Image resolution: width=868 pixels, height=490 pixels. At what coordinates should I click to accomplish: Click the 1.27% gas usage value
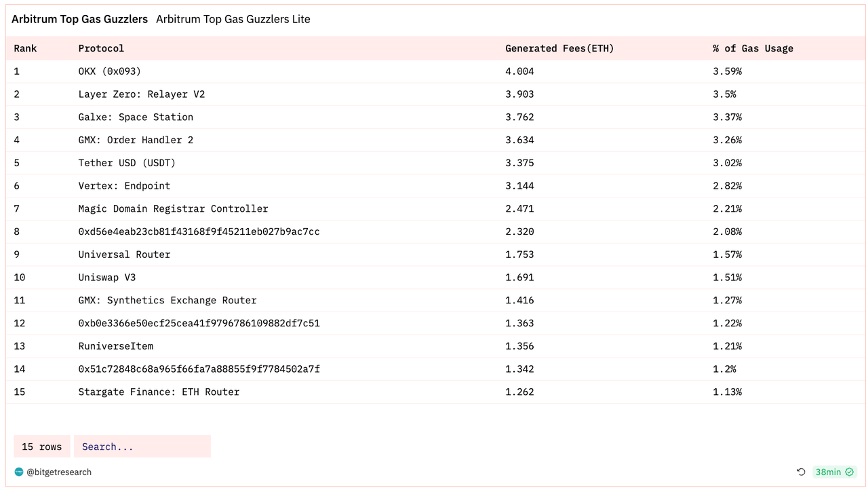coord(727,301)
